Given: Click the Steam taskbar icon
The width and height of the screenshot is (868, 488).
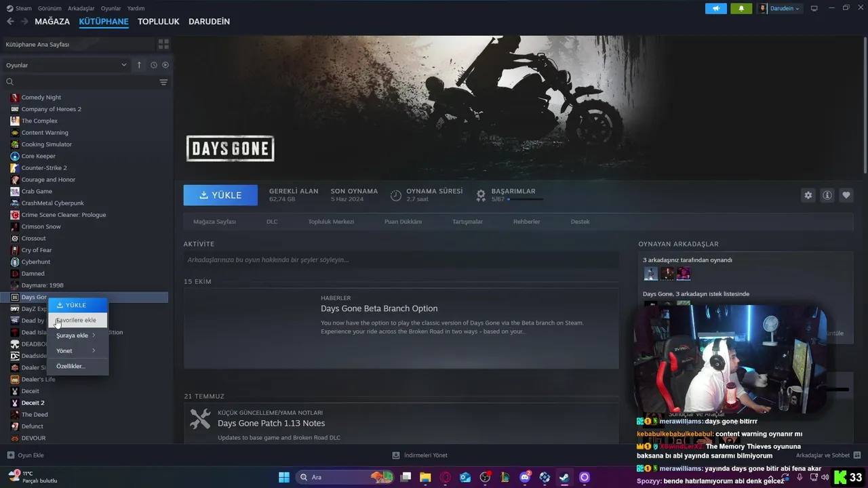Looking at the screenshot, I should [x=564, y=477].
